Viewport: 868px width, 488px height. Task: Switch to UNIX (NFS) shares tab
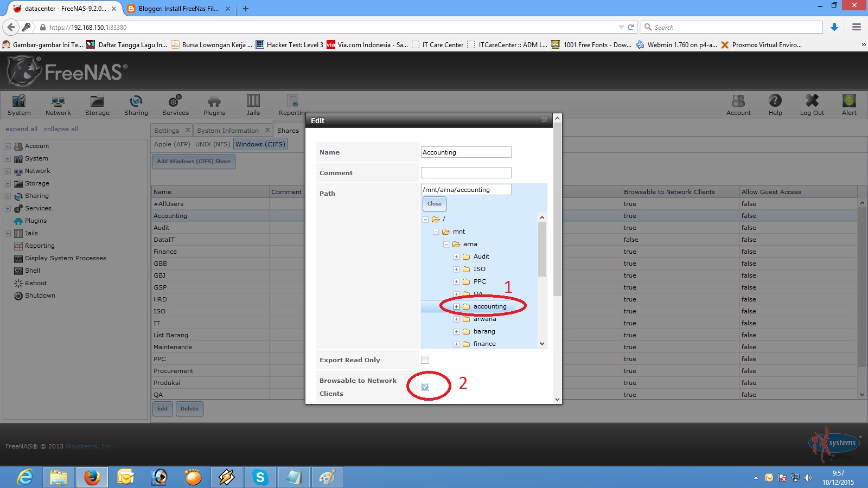click(x=213, y=144)
